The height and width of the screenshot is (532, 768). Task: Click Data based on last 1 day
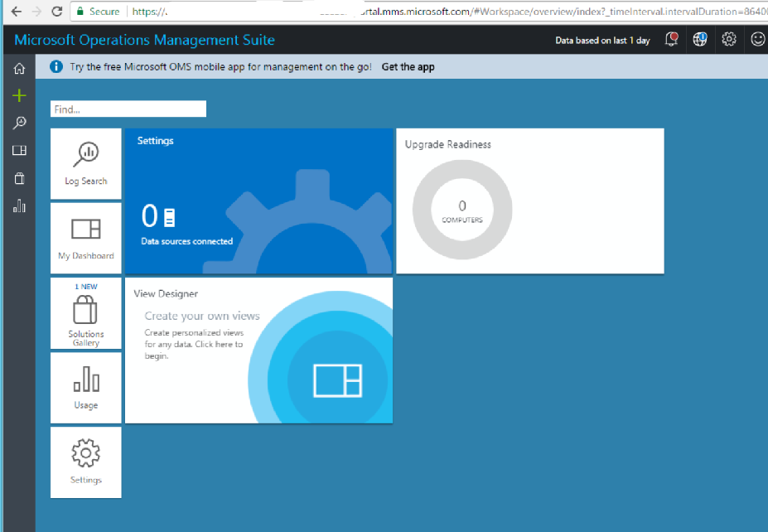pyautogui.click(x=602, y=40)
